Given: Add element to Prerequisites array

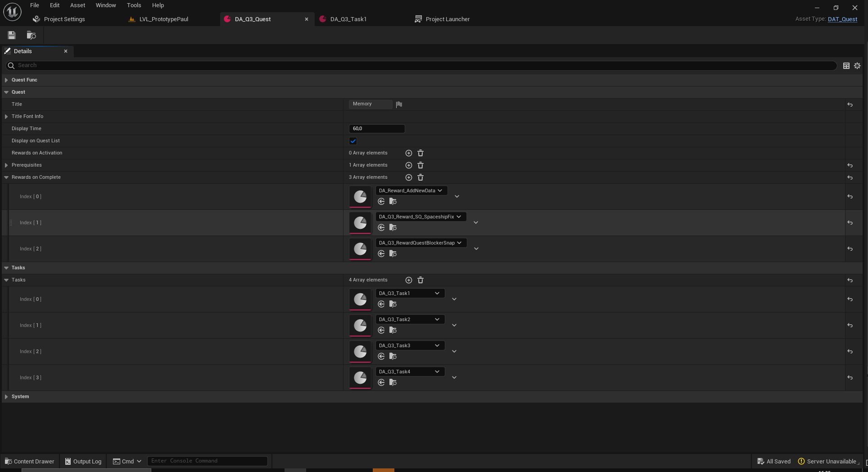Looking at the screenshot, I should pos(408,165).
